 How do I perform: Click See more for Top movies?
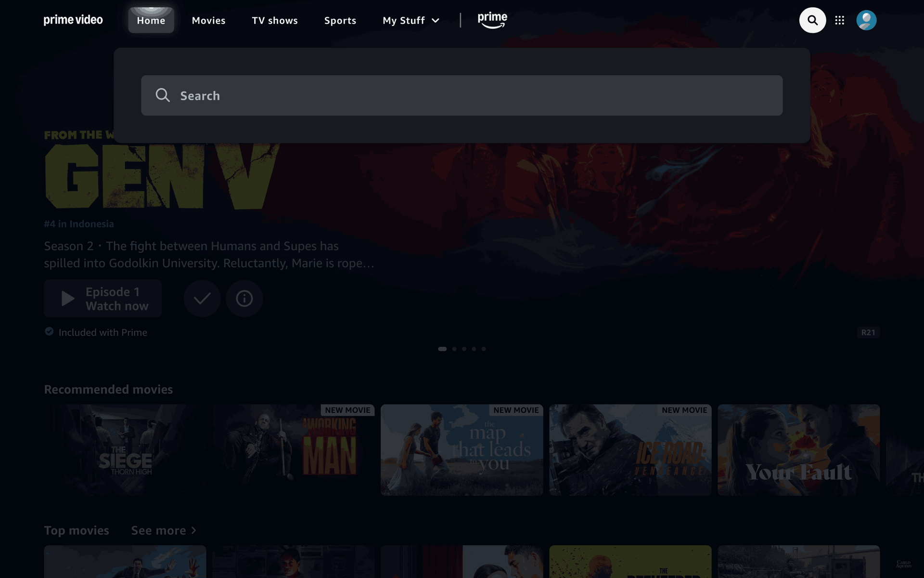(x=164, y=530)
